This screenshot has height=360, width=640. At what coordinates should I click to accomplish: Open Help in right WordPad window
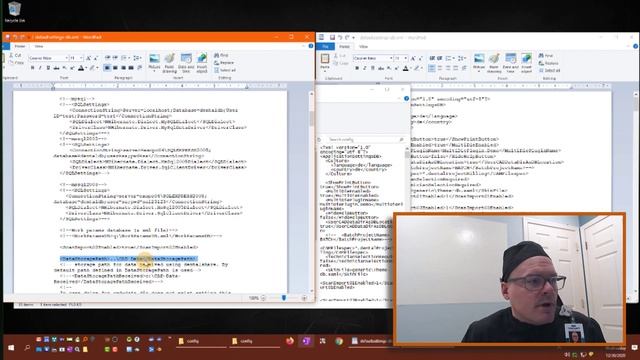[636, 47]
